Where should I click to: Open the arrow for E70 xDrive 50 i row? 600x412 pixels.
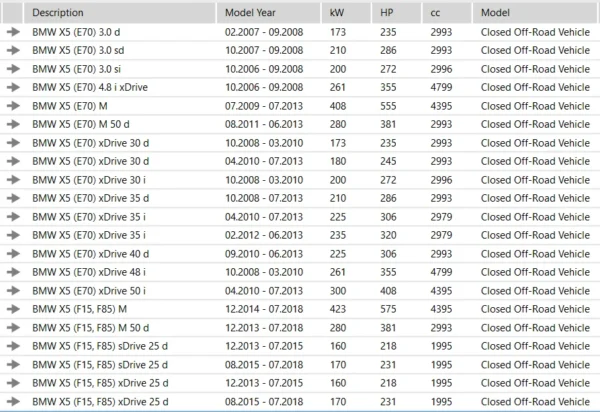[13, 289]
